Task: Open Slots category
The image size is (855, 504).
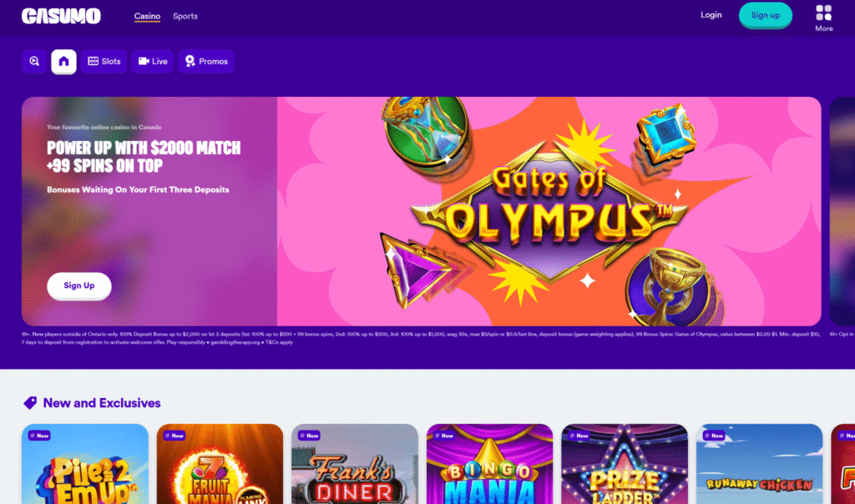Action: point(104,62)
